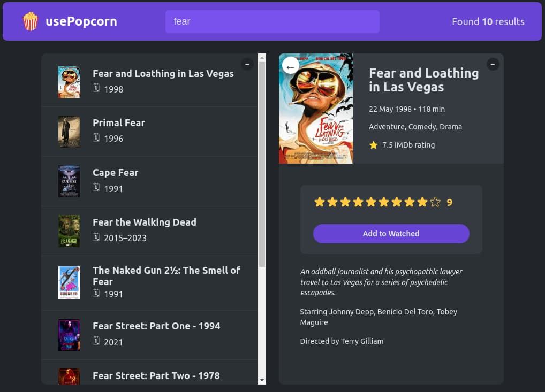This screenshot has width=545, height=392.
Task: Click '22 May 1998 • 118 min' text
Action: click(407, 109)
